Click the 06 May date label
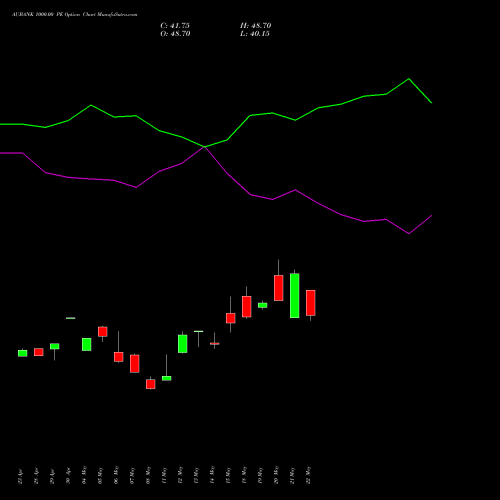The width and height of the screenshot is (500, 500). (x=117, y=475)
